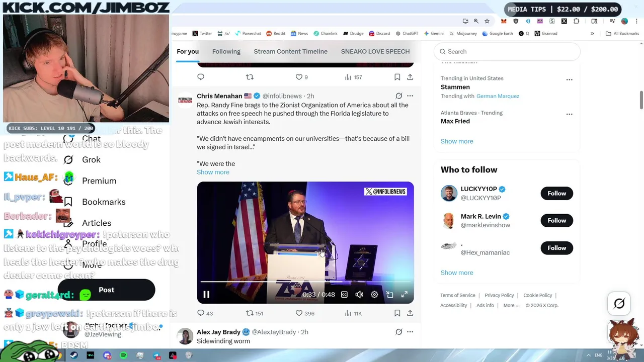
Task: Repost the upper post with 157 views
Action: (x=250, y=77)
